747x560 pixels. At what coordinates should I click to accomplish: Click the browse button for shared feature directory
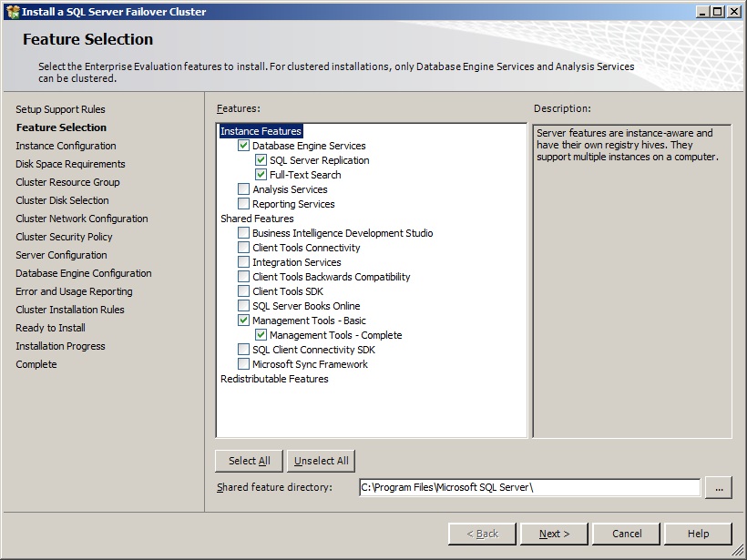719,488
